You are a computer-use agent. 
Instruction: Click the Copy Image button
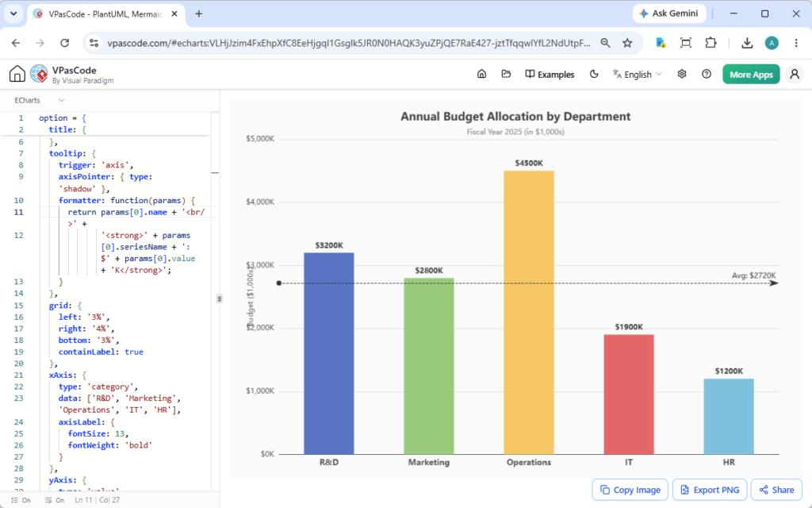pyautogui.click(x=630, y=490)
